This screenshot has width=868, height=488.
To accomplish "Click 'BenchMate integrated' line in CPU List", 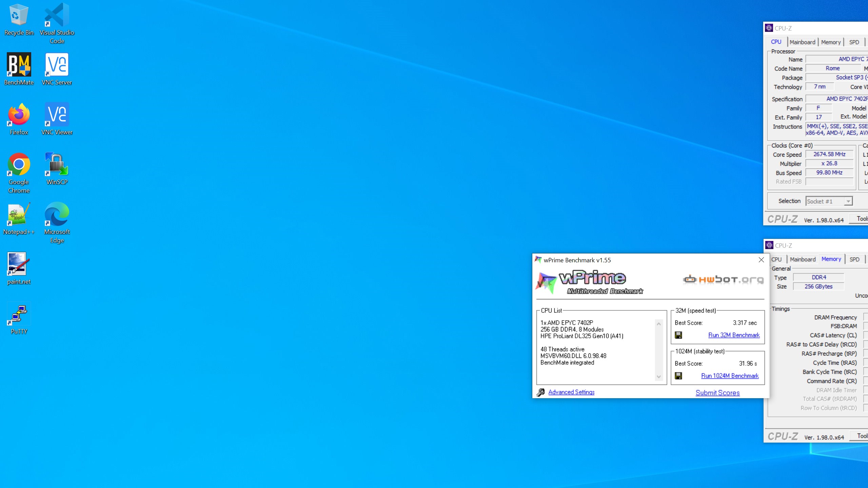I will 567,363.
